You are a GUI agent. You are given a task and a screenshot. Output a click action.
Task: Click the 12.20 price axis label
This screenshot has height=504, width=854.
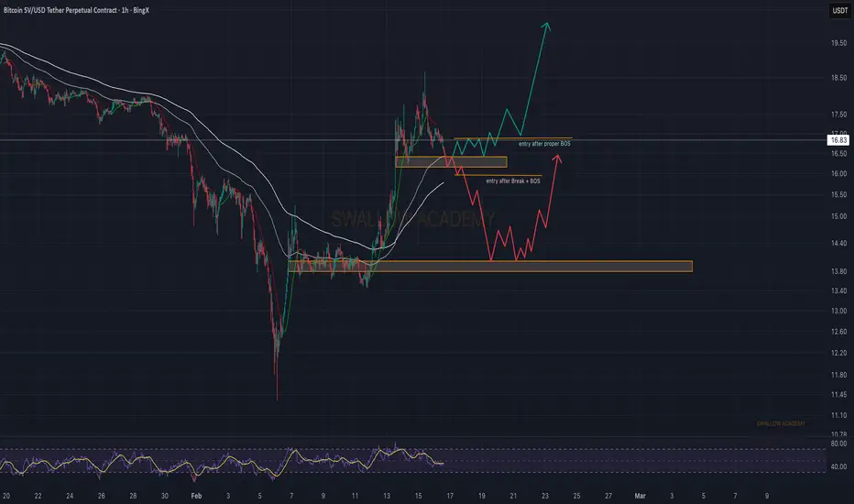point(838,353)
